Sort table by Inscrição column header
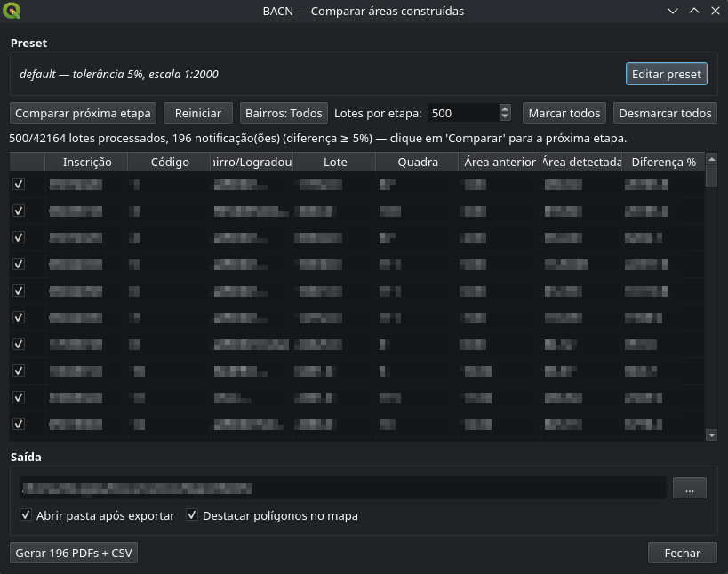 [x=87, y=162]
